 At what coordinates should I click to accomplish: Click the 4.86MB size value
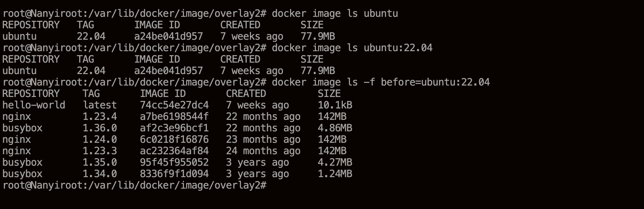(x=335, y=128)
